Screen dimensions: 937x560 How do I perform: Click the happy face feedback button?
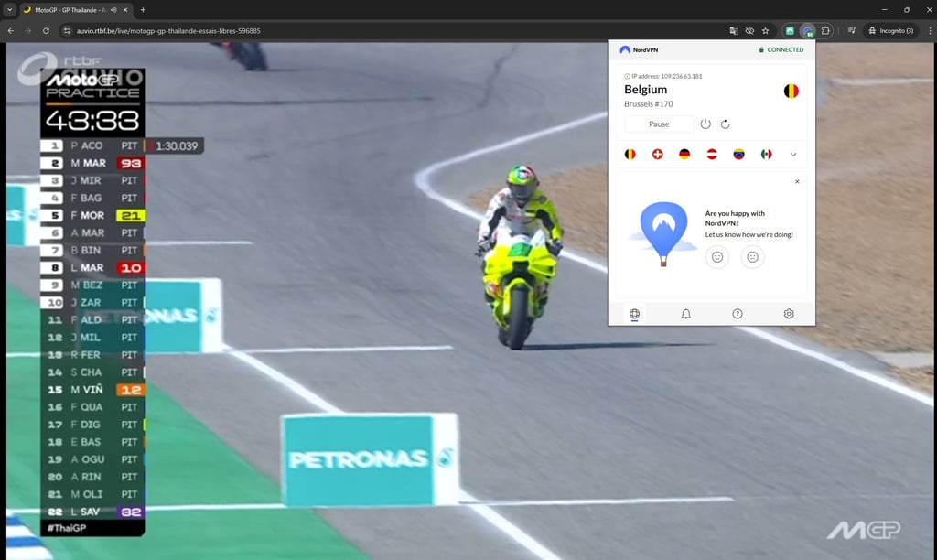[717, 257]
